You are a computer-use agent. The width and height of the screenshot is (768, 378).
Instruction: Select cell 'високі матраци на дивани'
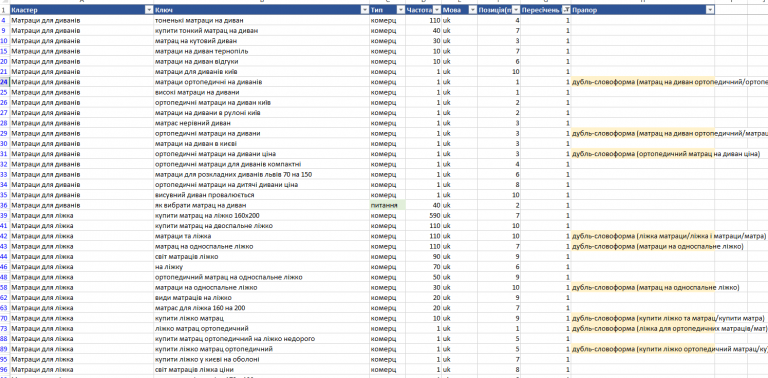point(261,93)
